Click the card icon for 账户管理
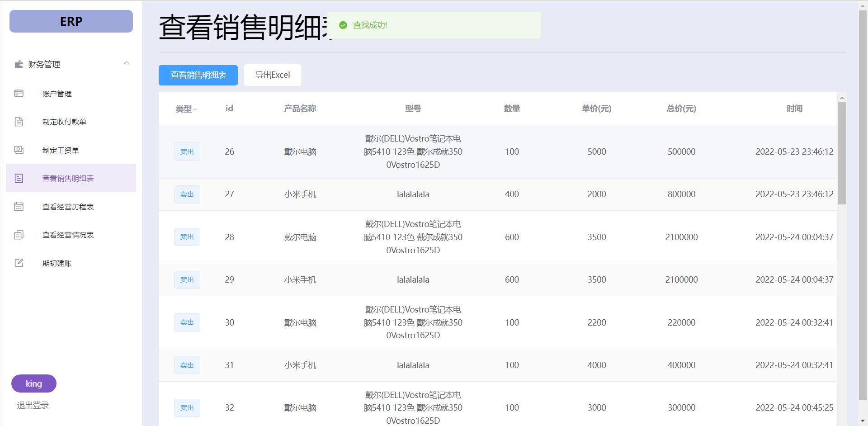Image resolution: width=868 pixels, height=426 pixels. (19, 93)
